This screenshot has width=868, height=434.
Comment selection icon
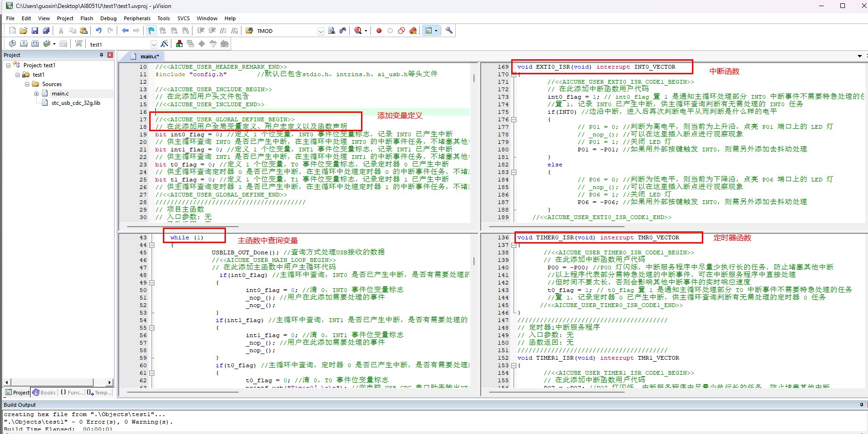tap(223, 31)
